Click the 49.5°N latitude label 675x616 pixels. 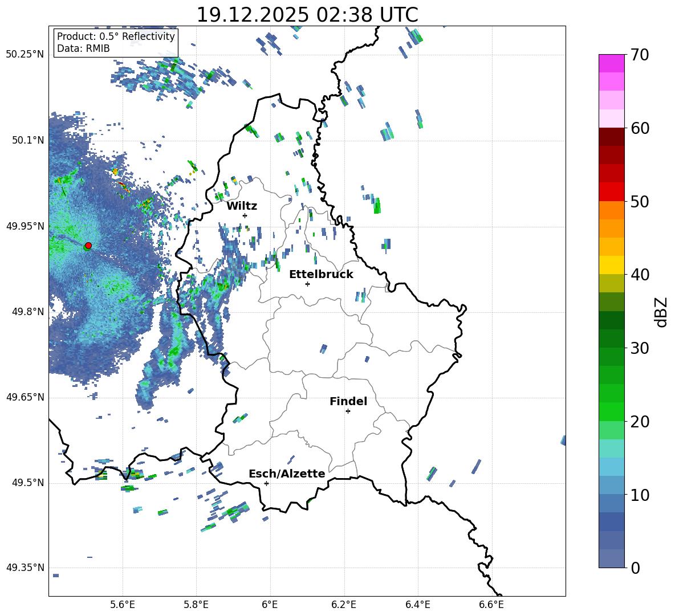[27, 483]
